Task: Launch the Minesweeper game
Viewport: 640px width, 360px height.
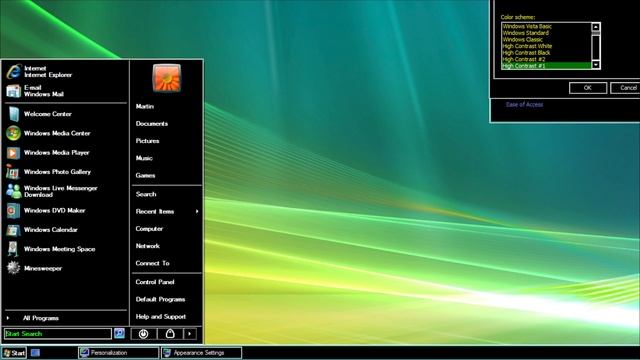Action: tap(65, 268)
